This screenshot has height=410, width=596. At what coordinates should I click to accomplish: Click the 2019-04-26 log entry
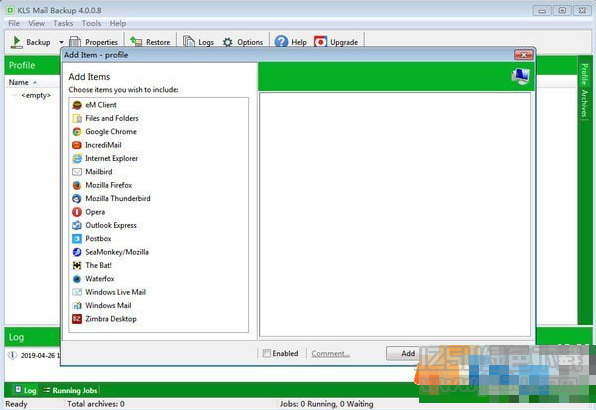pos(33,355)
